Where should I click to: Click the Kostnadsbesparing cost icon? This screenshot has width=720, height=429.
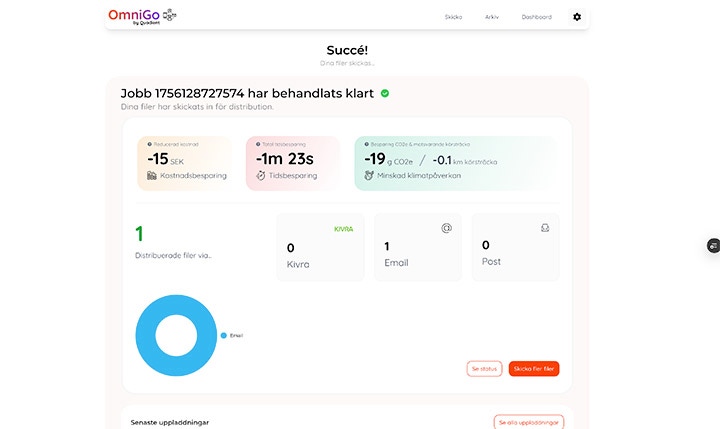[151, 176]
